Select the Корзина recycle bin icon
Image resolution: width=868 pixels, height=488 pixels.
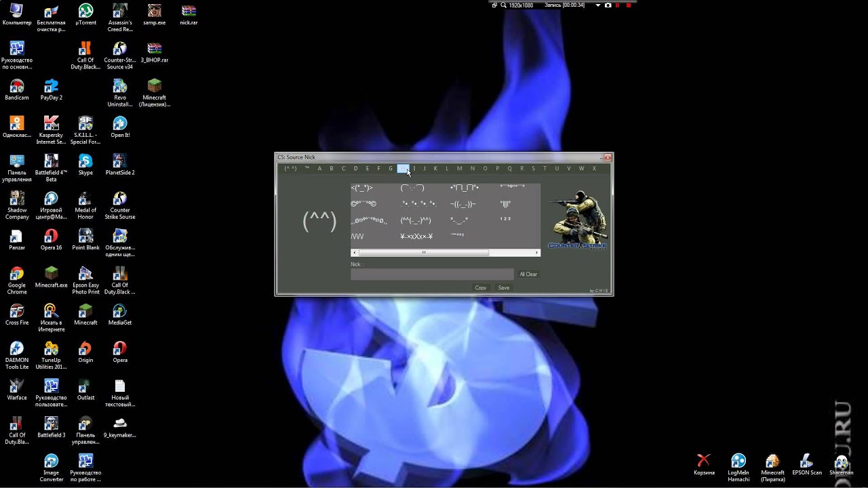pos(704,465)
